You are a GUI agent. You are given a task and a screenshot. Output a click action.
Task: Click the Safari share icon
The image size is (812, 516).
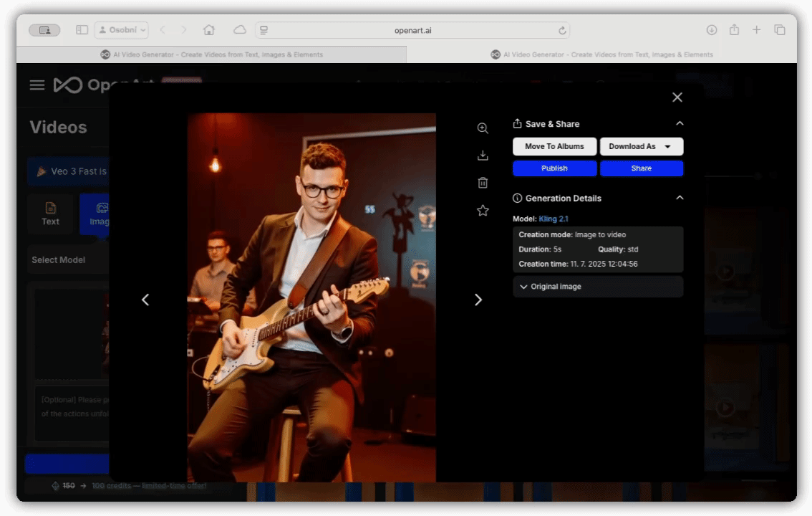[735, 29]
